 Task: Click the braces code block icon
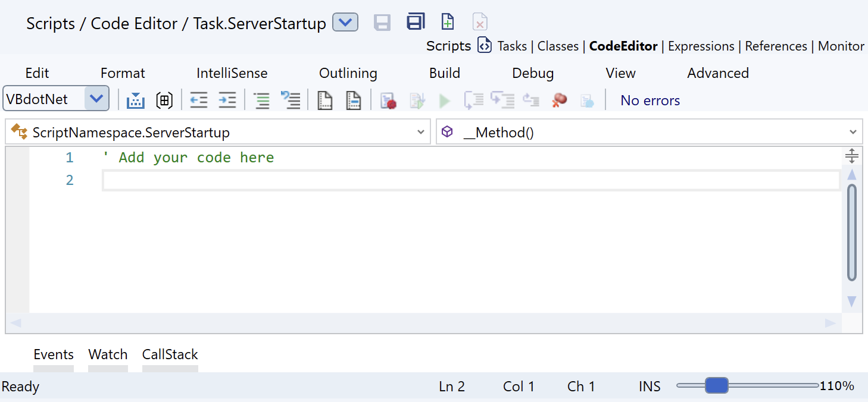click(x=164, y=100)
